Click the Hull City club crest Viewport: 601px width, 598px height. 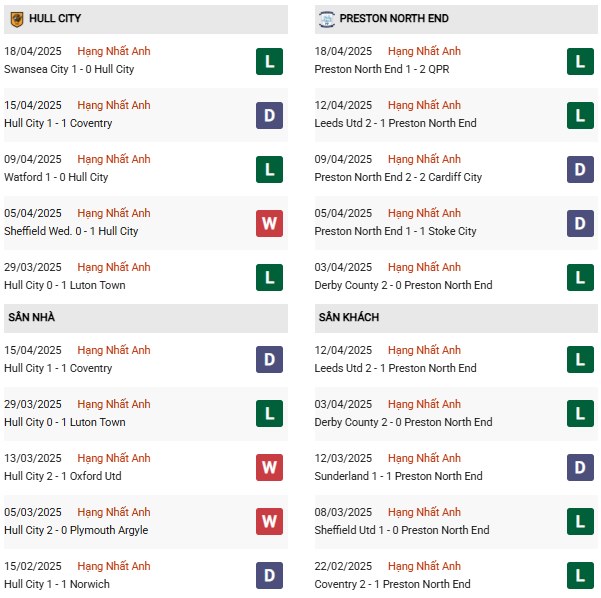(x=17, y=19)
